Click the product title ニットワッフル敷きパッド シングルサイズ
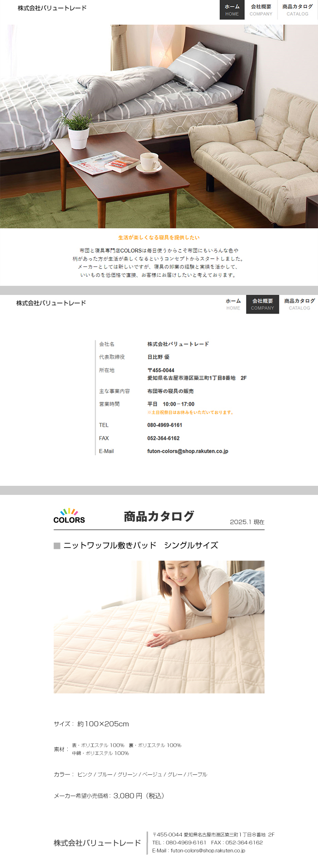318x868 pixels. (x=141, y=545)
